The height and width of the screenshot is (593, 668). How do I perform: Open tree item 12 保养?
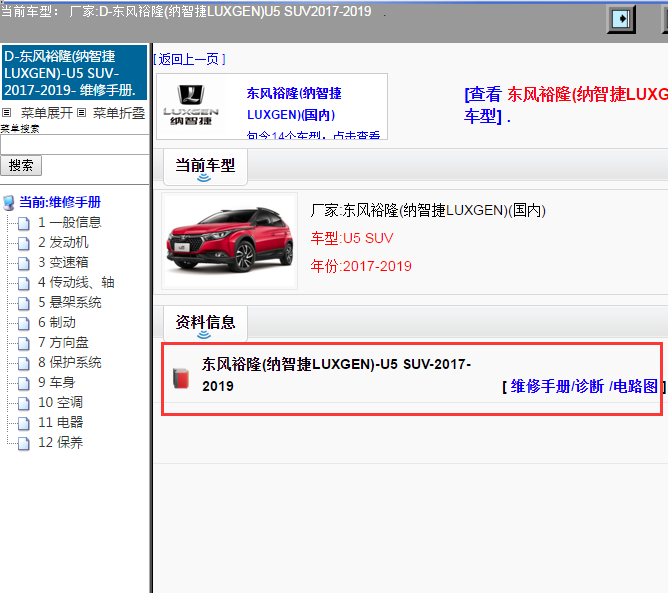pyautogui.click(x=60, y=443)
